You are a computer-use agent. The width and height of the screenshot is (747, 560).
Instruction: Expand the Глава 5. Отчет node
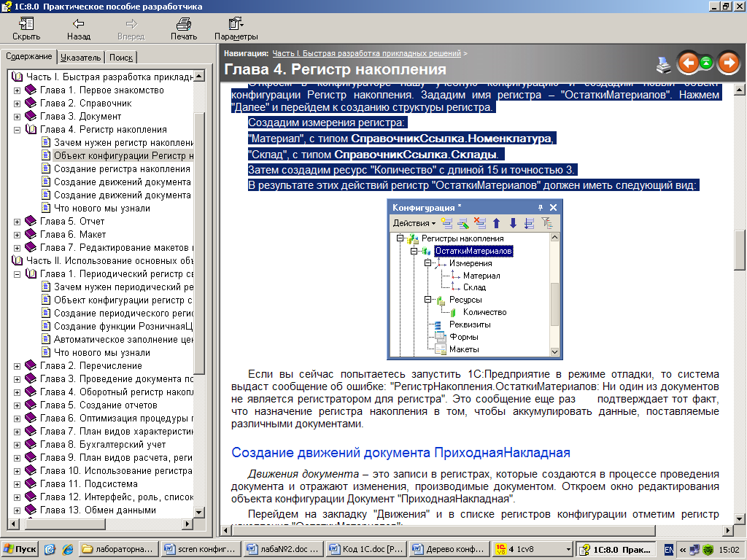point(18,222)
